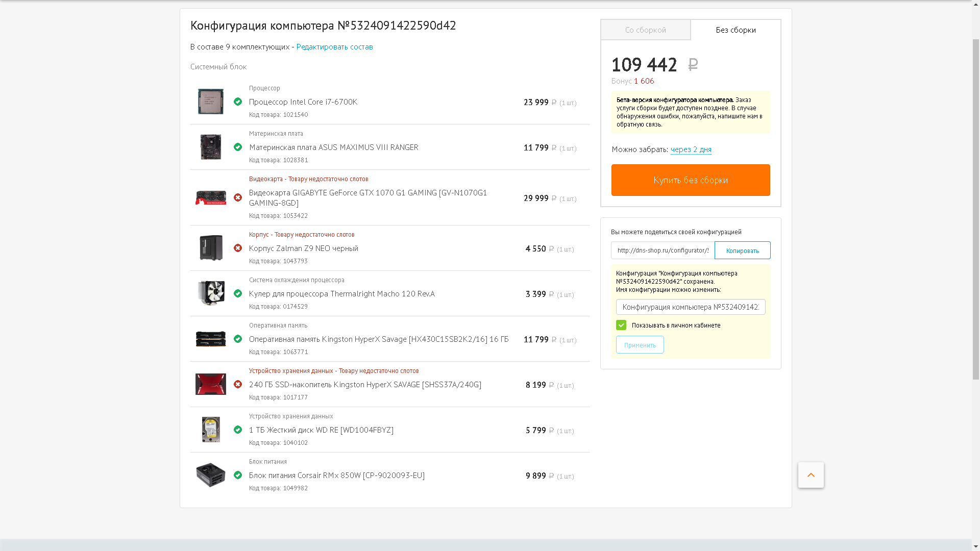
Task: Click the configuration name input field
Action: click(x=690, y=307)
